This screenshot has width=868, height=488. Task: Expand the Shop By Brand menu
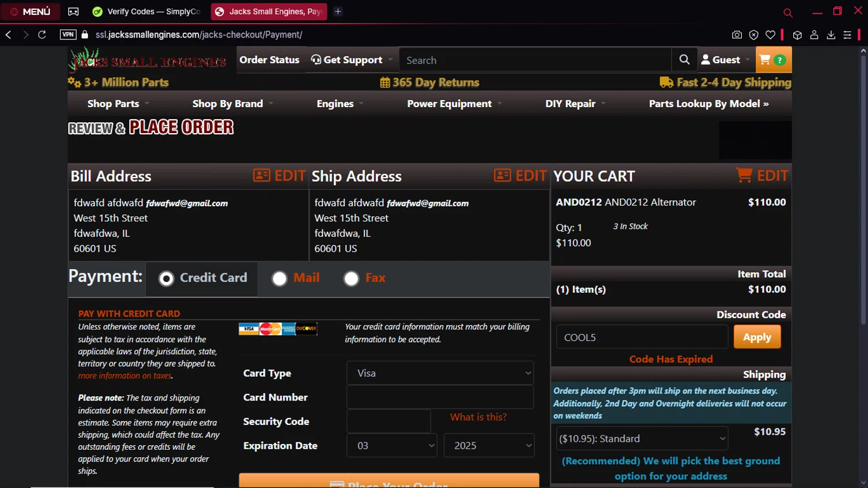coord(233,104)
